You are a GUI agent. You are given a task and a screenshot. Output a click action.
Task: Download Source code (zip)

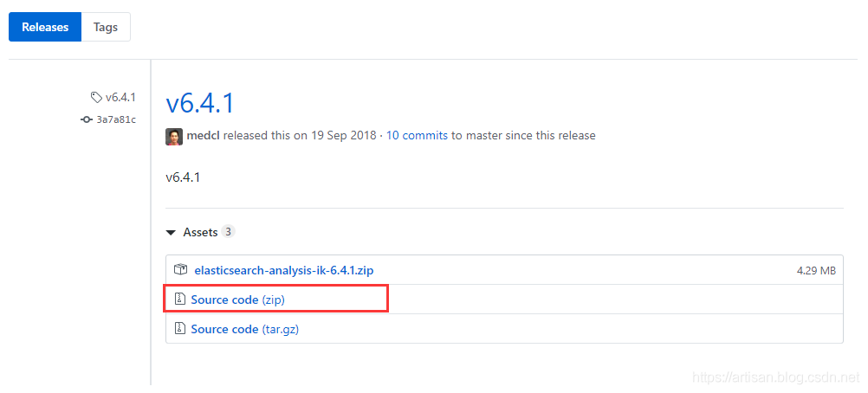coord(237,300)
